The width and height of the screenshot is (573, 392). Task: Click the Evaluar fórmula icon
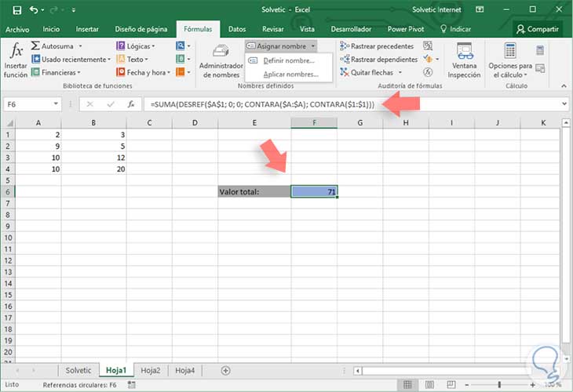[x=428, y=72]
